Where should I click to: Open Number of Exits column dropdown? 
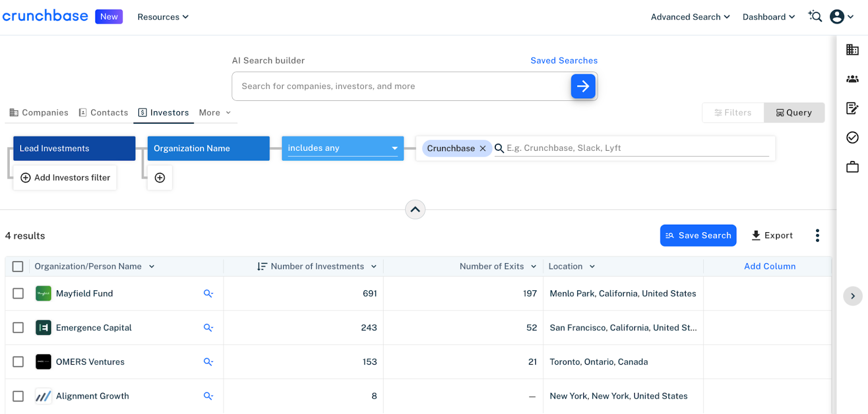pos(534,266)
